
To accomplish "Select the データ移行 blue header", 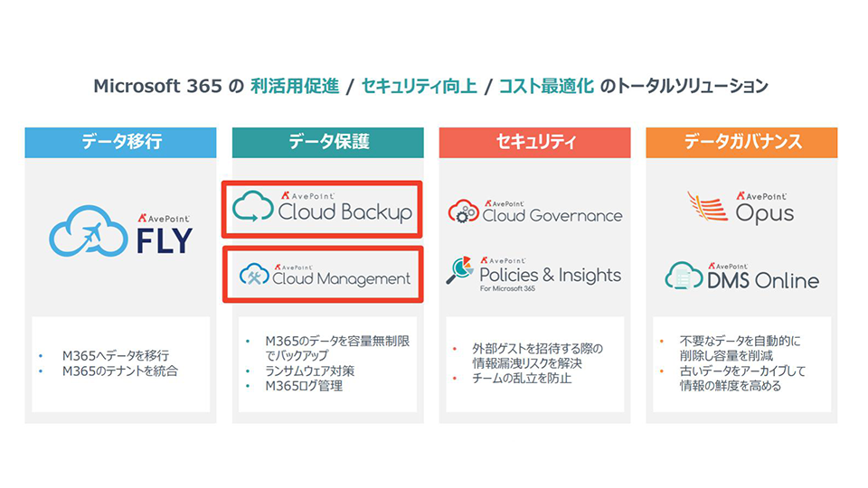I will [x=120, y=143].
